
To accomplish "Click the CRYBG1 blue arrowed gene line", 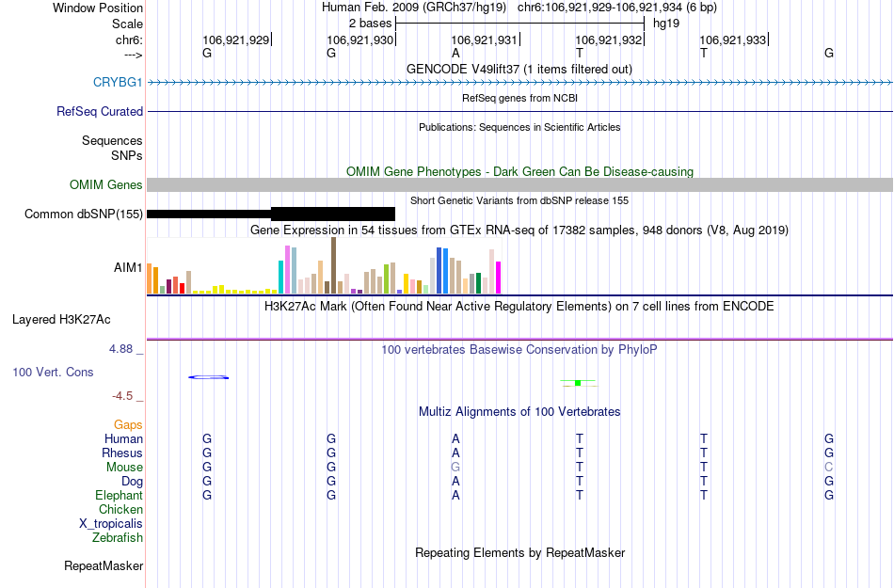I will click(x=519, y=83).
